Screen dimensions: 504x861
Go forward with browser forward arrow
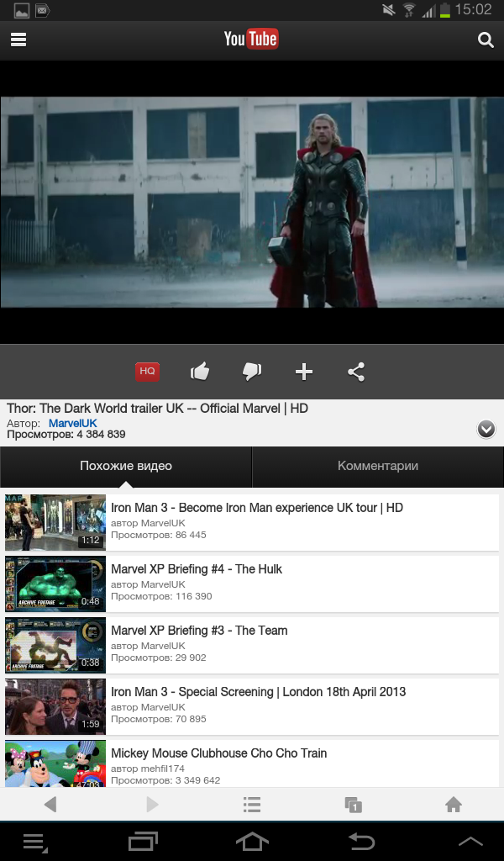(152, 805)
